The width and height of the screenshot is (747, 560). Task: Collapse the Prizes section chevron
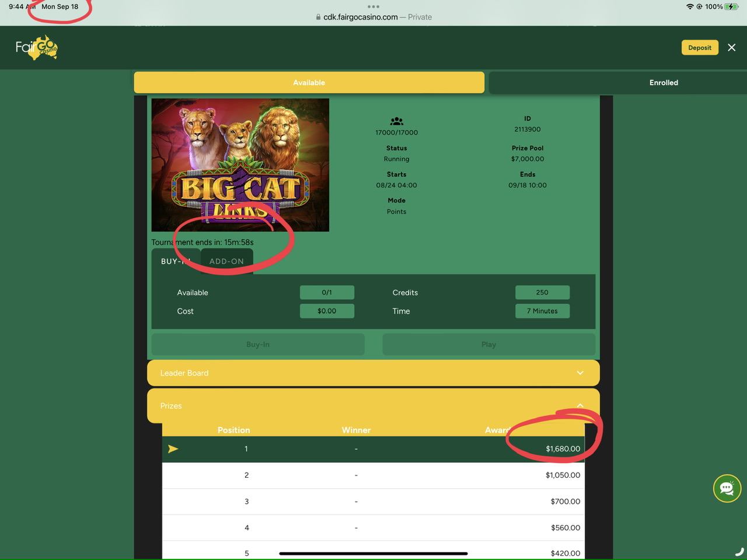tap(580, 405)
